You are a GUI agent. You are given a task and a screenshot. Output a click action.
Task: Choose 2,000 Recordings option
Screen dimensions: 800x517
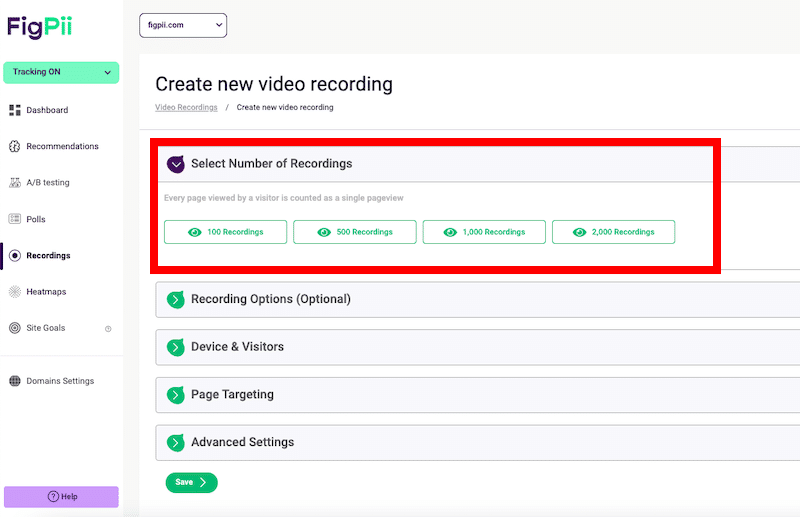pyautogui.click(x=613, y=232)
